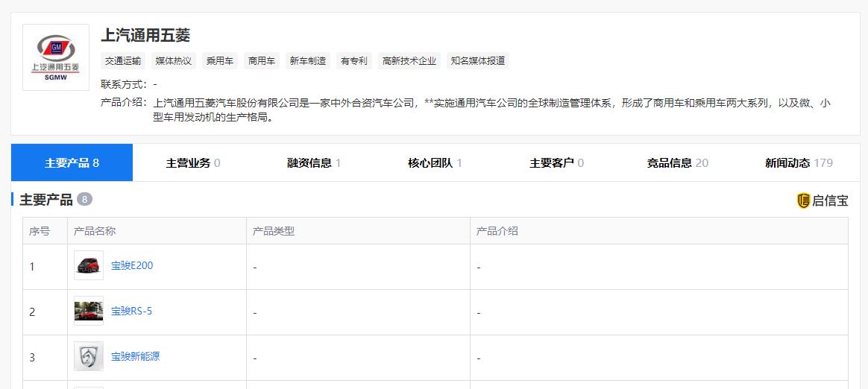Open the 宝骏E200 car thumbnail
The image size is (868, 389).
point(89,265)
